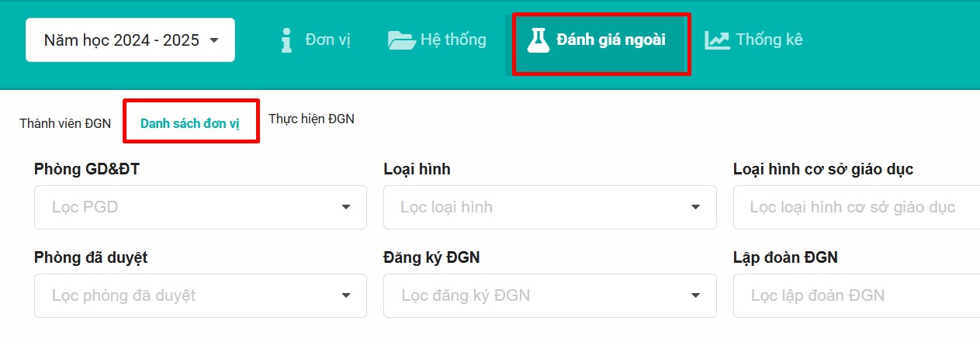Screen dimensions: 980x338
Task: Click the Lọc loại hình cơ sở giáo dục field
Action: pyautogui.click(x=852, y=207)
